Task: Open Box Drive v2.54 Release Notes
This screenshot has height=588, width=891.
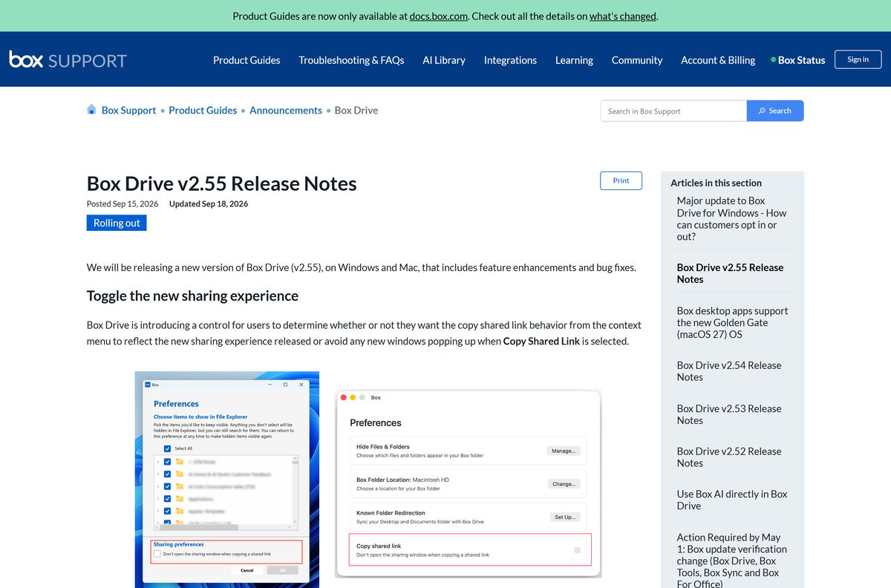Action: 729,371
